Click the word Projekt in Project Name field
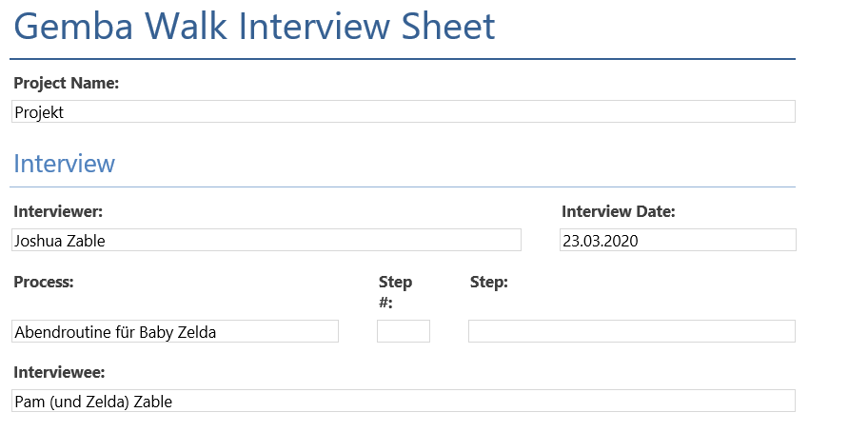This screenshot has height=432, width=868. (x=39, y=112)
